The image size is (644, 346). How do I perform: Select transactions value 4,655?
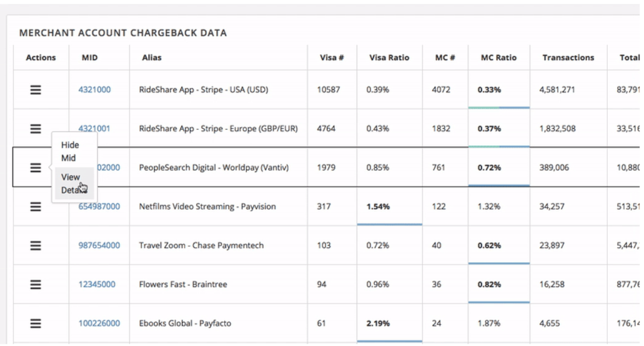(x=549, y=323)
